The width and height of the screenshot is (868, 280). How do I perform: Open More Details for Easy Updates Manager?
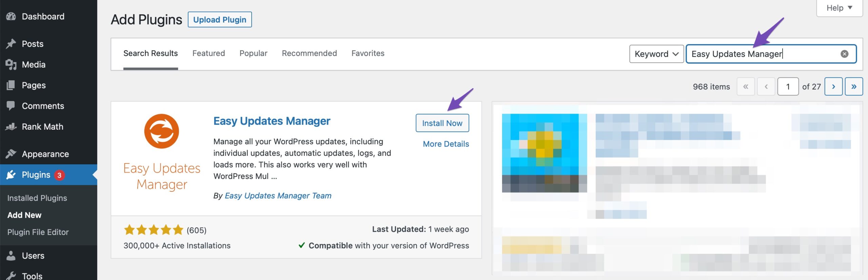click(446, 144)
